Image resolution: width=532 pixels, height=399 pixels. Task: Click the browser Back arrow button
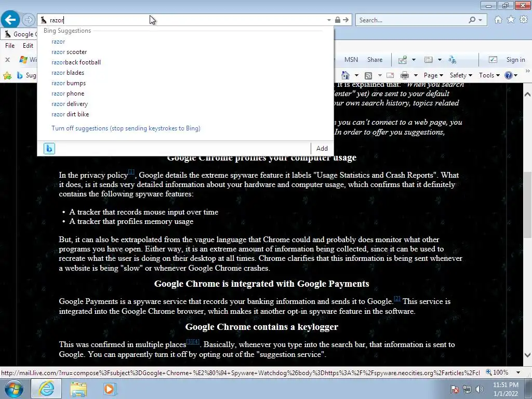[x=10, y=20]
